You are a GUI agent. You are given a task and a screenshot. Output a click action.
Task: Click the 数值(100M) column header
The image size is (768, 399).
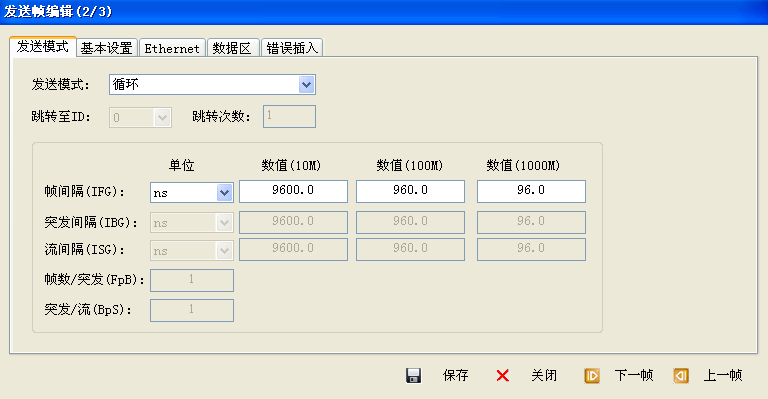[409, 165]
